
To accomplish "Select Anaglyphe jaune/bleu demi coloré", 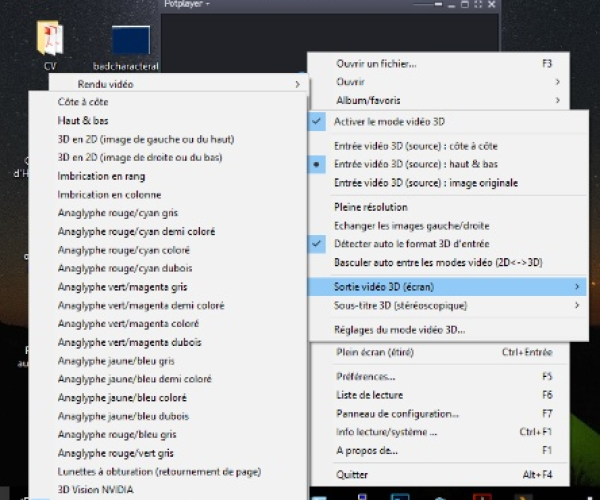I will click(168, 379).
